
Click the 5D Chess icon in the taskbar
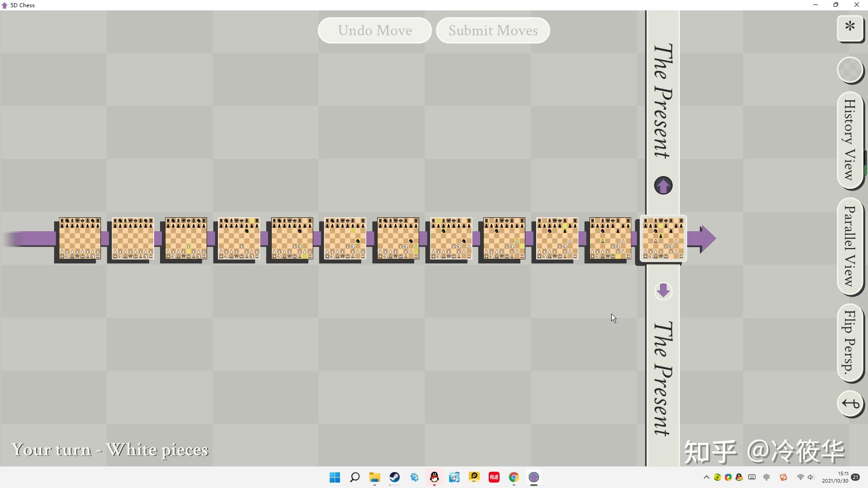point(534,478)
